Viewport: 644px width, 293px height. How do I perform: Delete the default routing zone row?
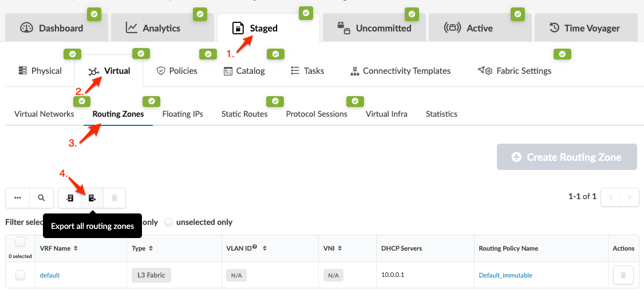[x=623, y=275]
